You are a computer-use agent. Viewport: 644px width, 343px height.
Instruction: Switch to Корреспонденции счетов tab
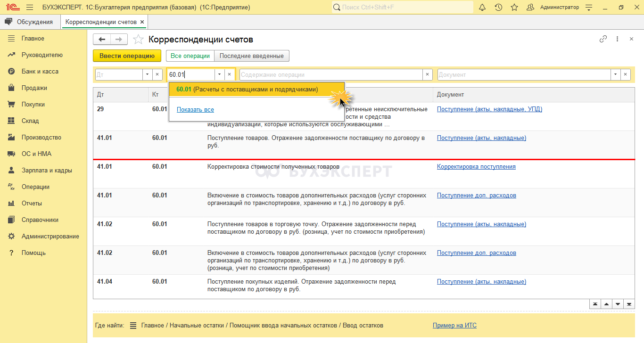point(101,22)
